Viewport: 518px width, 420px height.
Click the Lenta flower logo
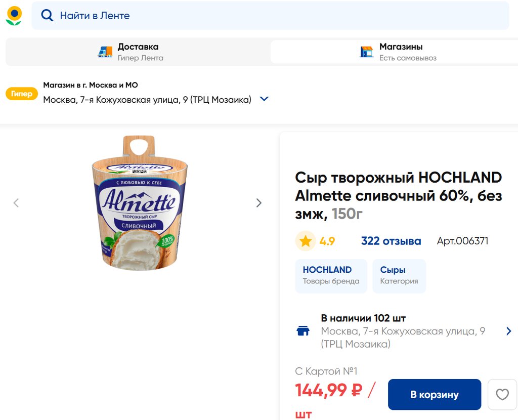pyautogui.click(x=14, y=16)
